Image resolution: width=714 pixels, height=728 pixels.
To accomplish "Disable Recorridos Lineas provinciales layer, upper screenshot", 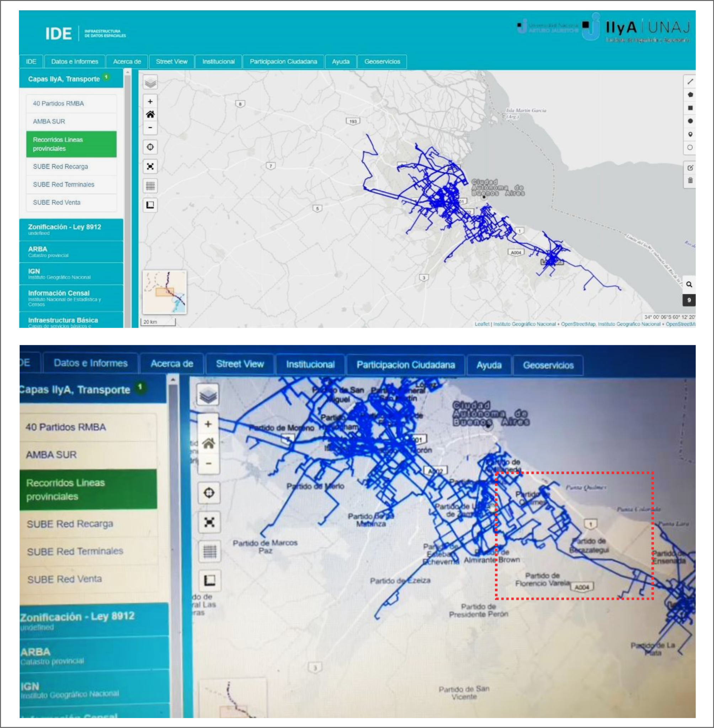I will [x=71, y=144].
